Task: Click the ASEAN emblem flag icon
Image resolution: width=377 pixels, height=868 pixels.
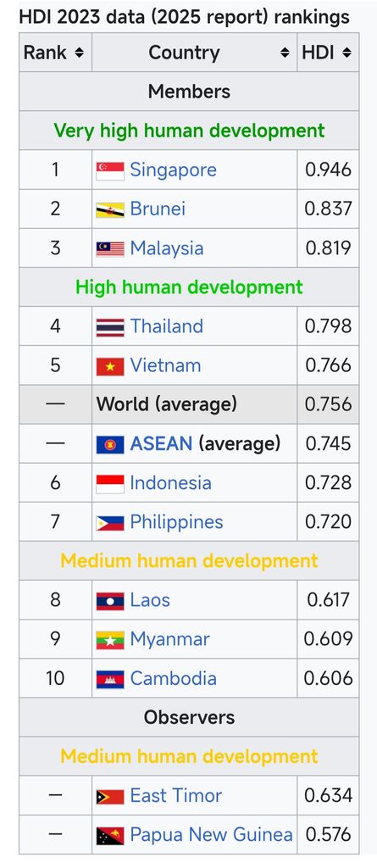Action: click(110, 444)
